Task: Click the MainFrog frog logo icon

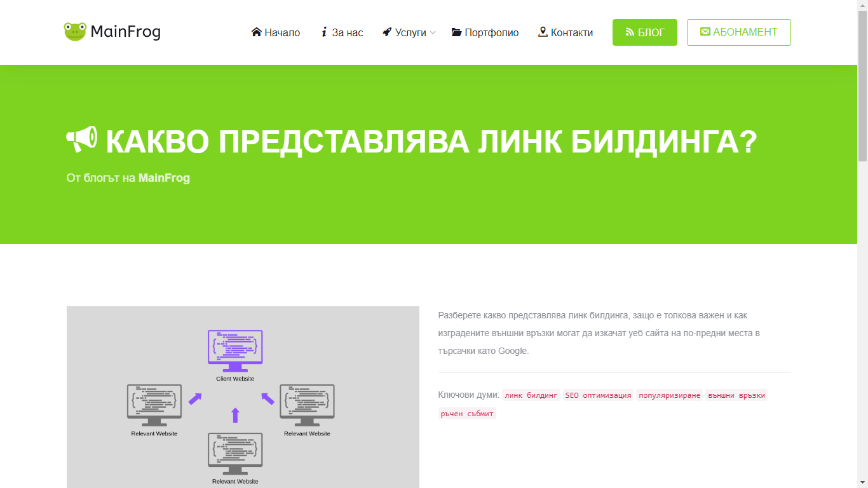Action: point(74,32)
